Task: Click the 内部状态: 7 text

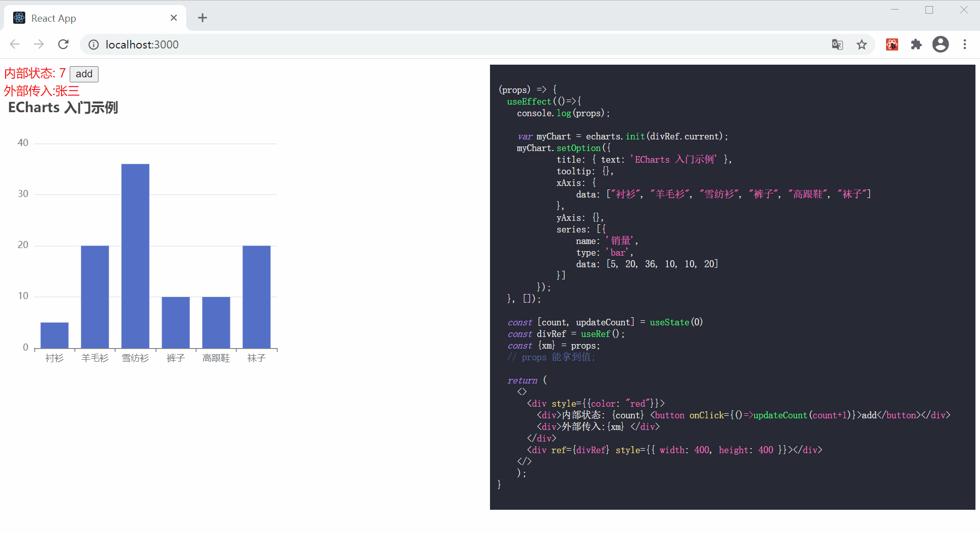Action: click(x=35, y=73)
